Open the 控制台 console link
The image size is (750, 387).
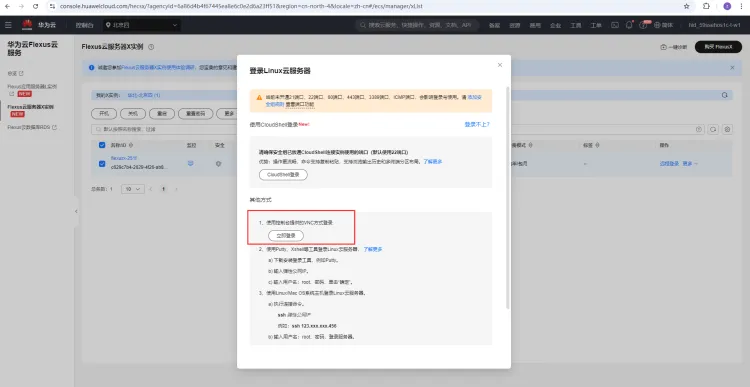click(85, 25)
